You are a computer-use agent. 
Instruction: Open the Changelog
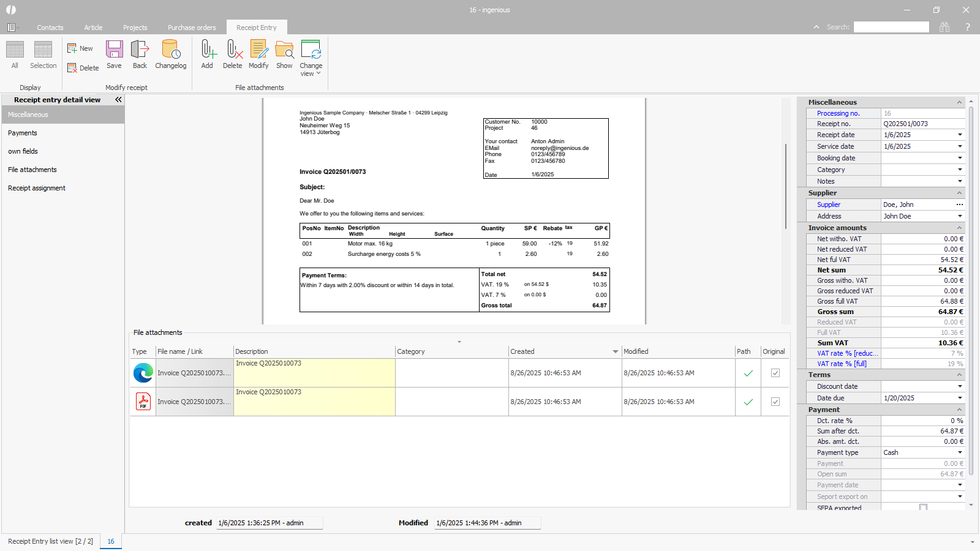170,50
